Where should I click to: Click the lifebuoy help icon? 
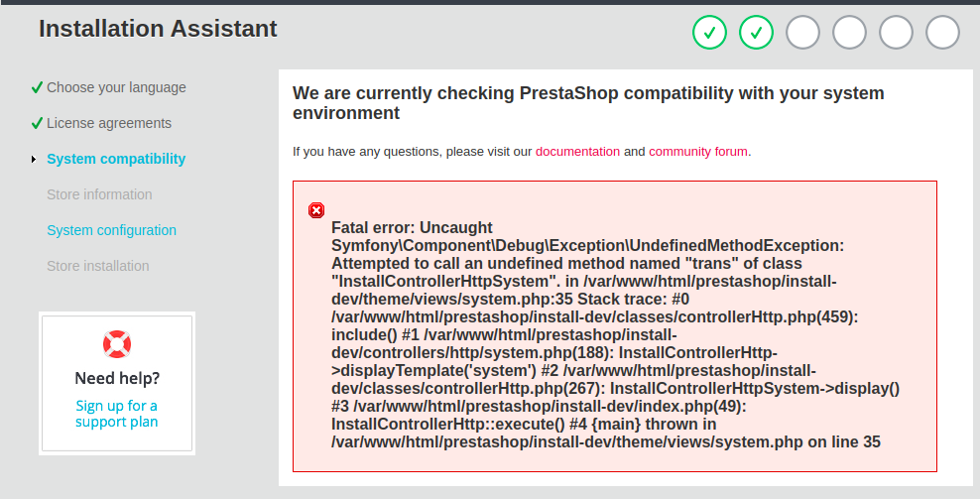click(x=117, y=344)
